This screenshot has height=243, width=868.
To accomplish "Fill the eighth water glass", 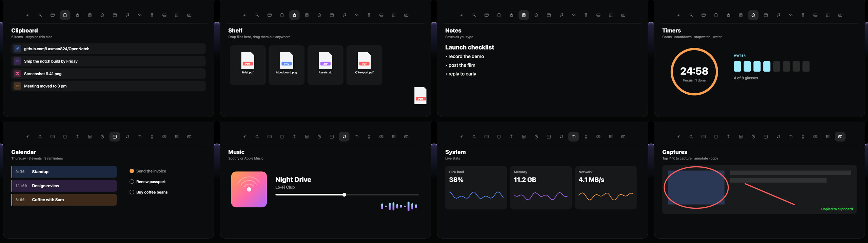I will click(806, 67).
